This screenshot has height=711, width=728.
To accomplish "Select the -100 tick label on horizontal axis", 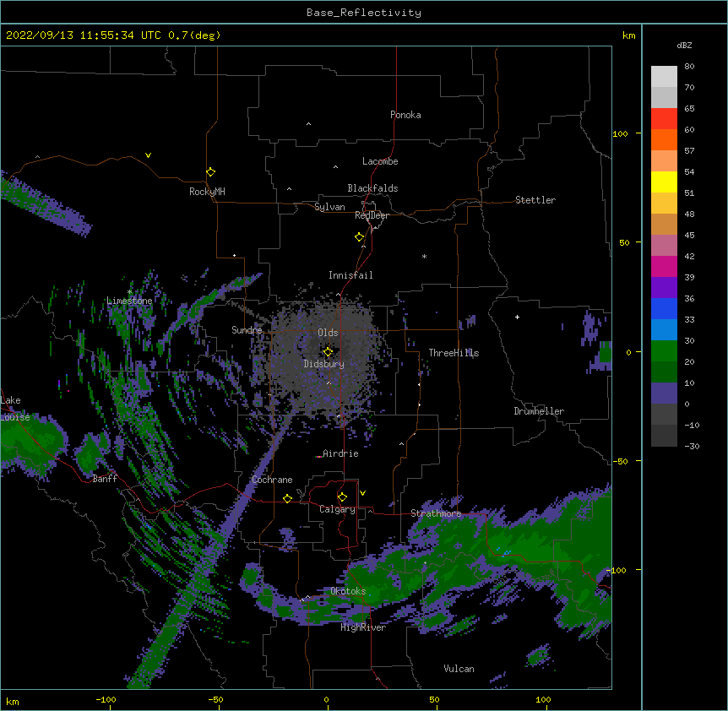I will (106, 699).
